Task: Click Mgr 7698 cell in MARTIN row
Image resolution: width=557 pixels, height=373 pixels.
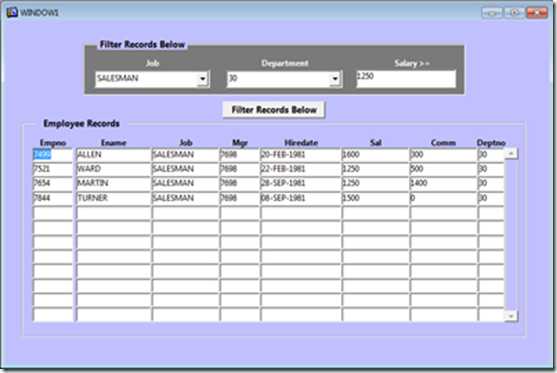Action: point(240,184)
